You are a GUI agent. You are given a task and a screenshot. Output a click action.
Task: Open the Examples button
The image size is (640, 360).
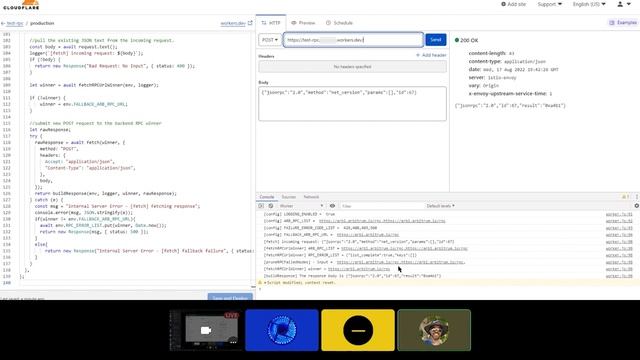[x=623, y=22]
